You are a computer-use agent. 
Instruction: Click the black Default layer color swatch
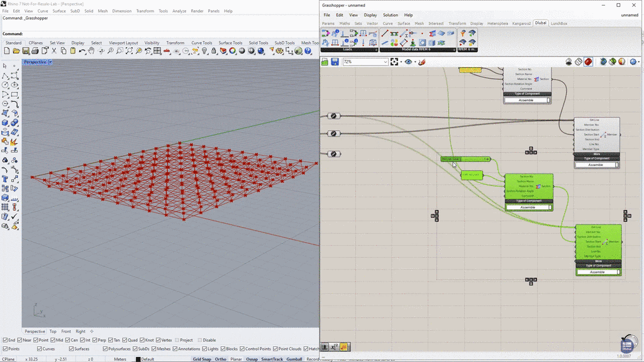pos(138,359)
